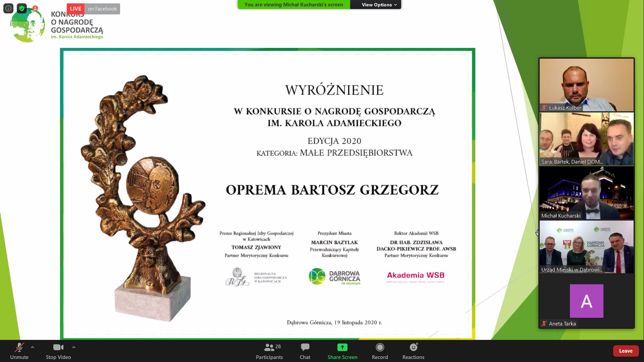This screenshot has height=362, width=644.
Task: Click muted mic icon on Łukasz Kolber
Action: click(544, 108)
